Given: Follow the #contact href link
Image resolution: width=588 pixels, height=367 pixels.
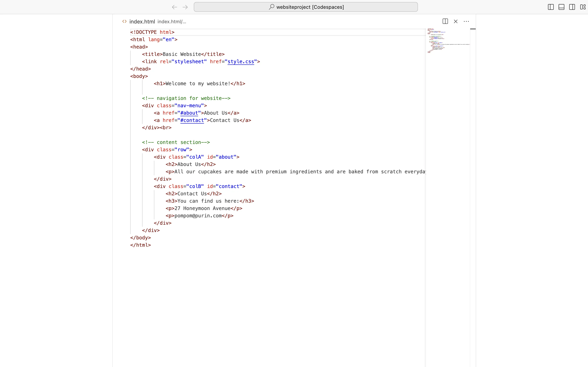Looking at the screenshot, I should coord(192,120).
